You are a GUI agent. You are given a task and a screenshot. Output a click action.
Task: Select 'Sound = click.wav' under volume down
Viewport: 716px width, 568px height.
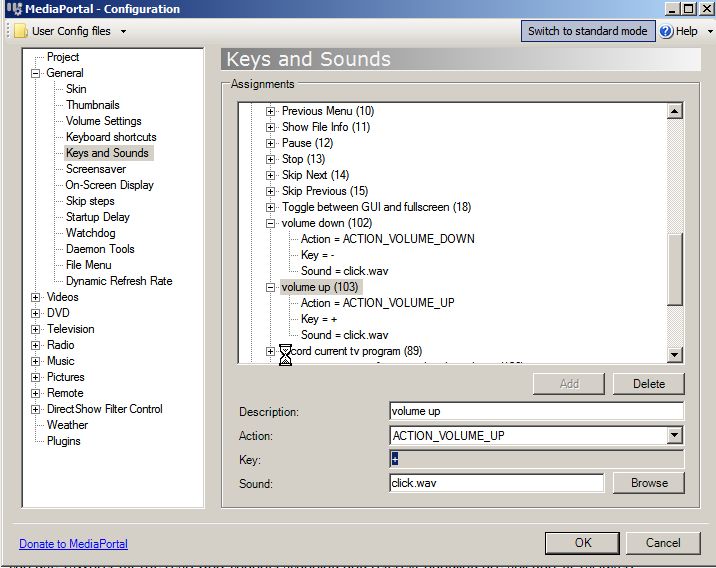click(344, 271)
